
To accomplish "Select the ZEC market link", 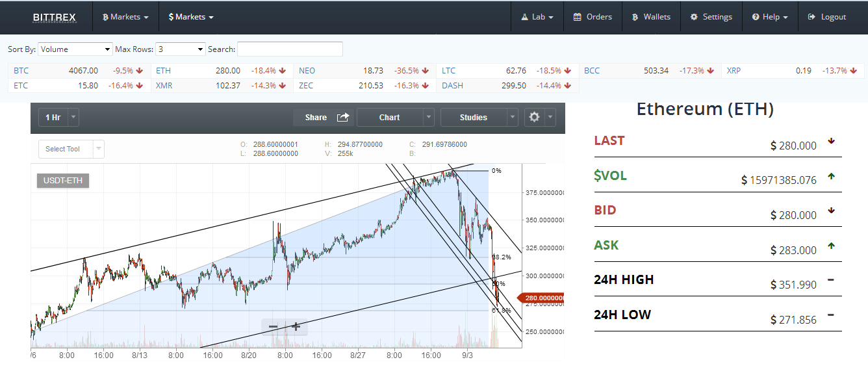I will tap(306, 85).
